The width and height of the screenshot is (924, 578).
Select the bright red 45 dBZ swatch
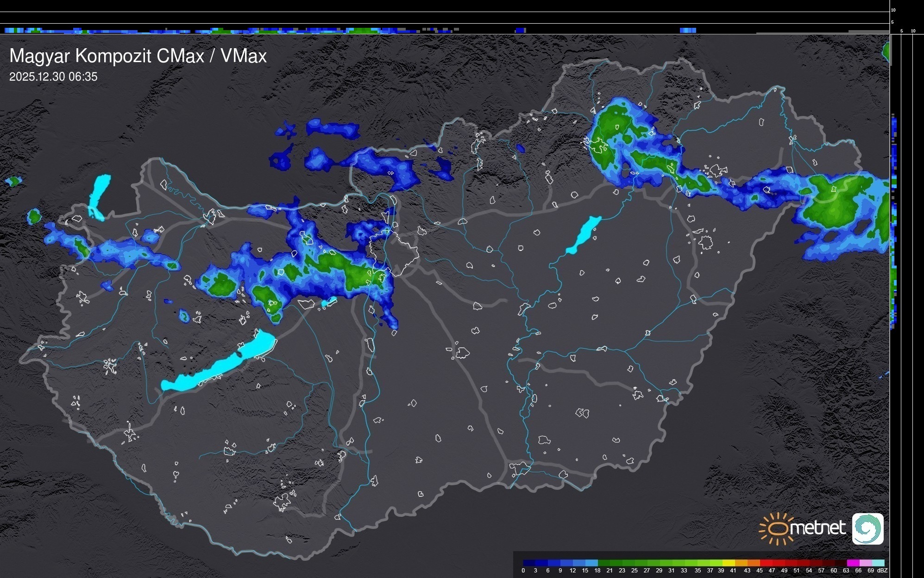(x=766, y=563)
